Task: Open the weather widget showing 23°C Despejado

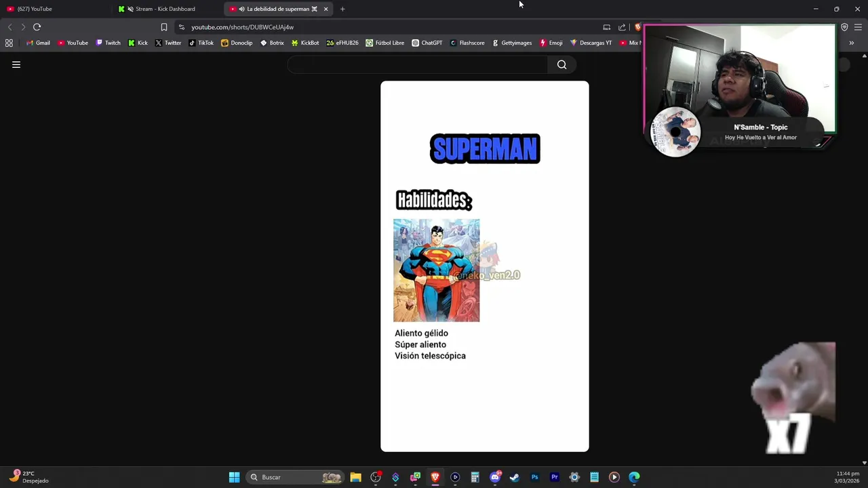Action: click(28, 477)
